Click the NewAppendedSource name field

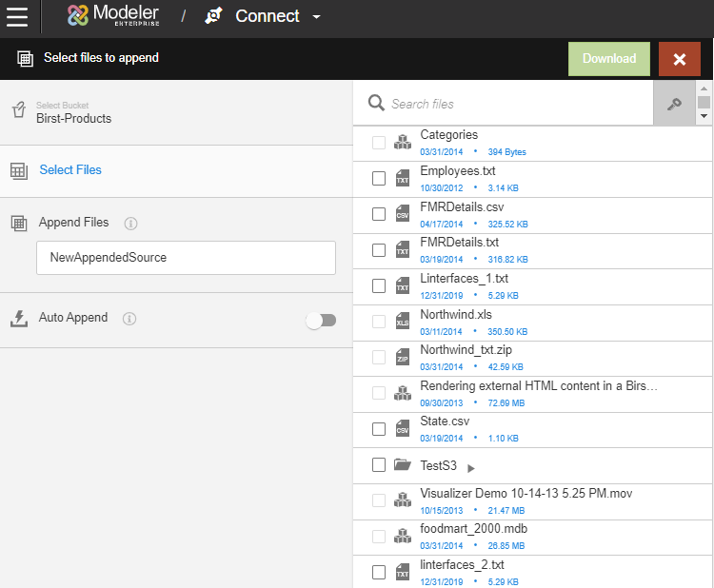click(186, 258)
